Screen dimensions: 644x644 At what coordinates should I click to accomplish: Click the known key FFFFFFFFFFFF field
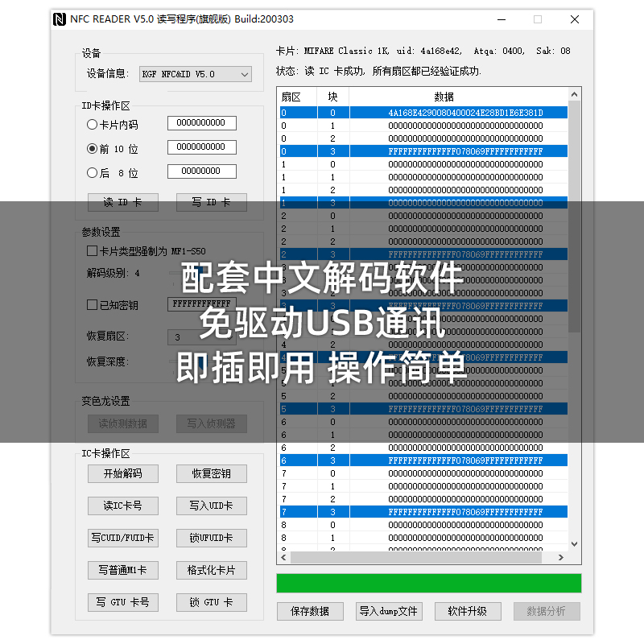coord(202,304)
